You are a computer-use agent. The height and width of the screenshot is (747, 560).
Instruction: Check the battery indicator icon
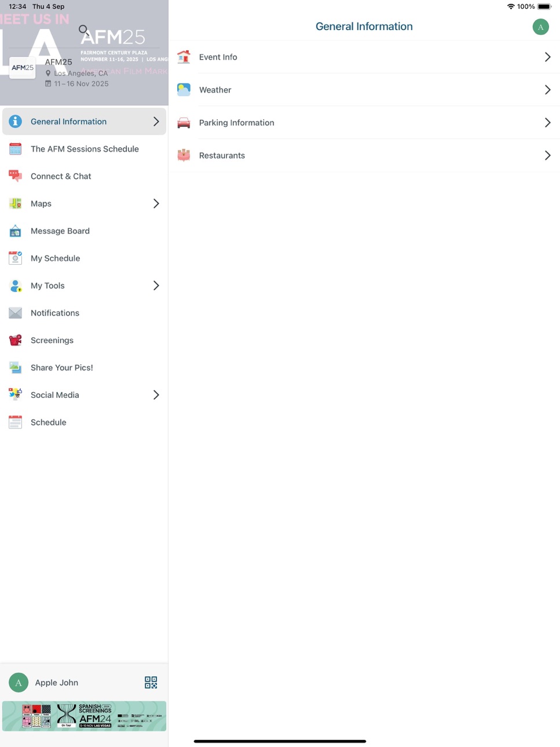point(544,6)
